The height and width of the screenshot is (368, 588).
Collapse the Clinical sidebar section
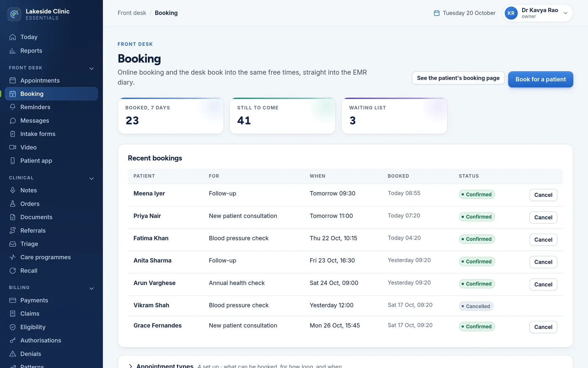pos(92,178)
